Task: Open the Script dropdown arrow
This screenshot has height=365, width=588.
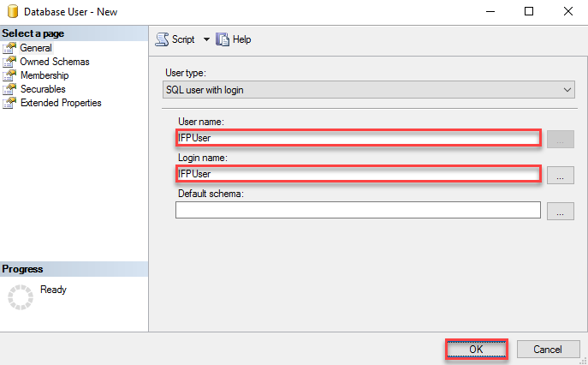Action: click(206, 39)
